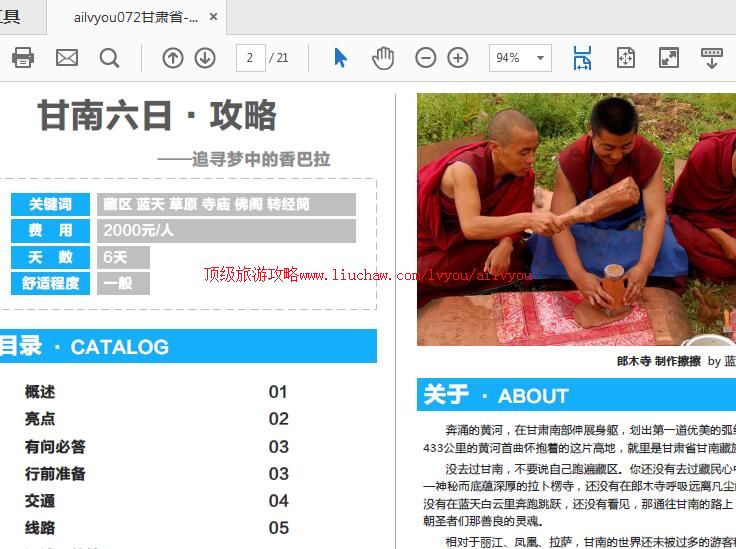Click the page number input field

click(250, 58)
